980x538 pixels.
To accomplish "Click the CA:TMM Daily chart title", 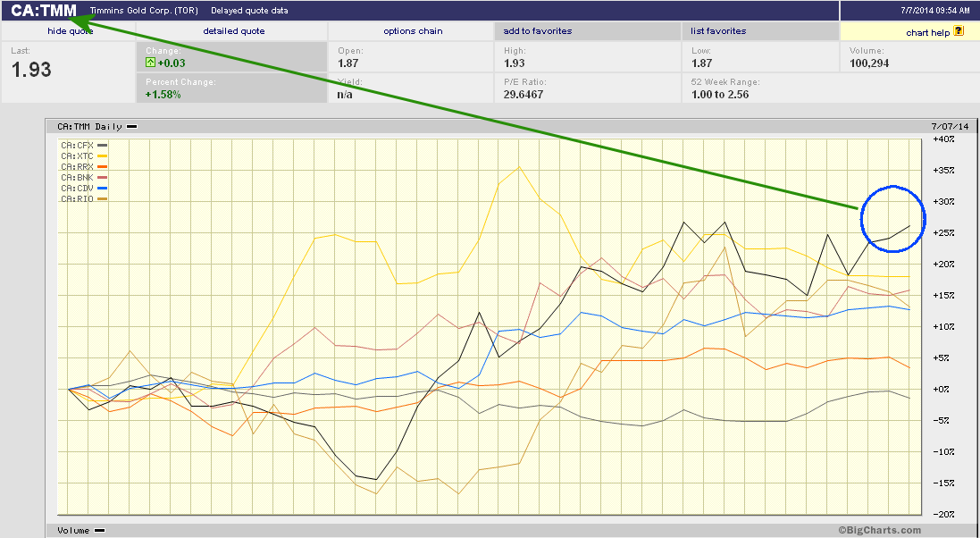I will (x=89, y=126).
